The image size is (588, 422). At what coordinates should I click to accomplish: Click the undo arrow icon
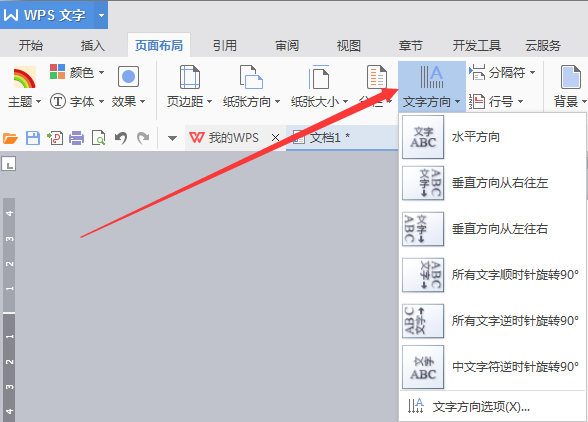121,138
